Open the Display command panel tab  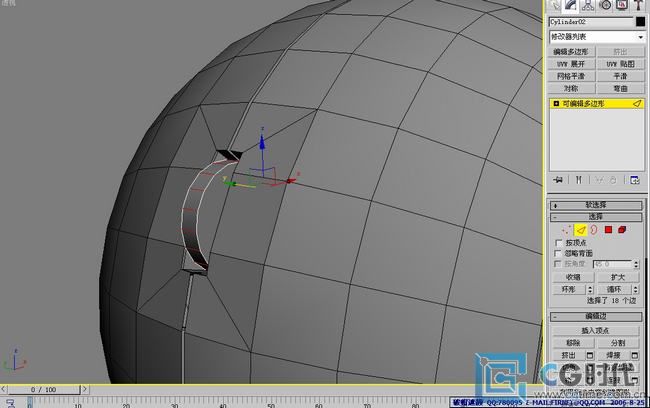click(x=622, y=5)
